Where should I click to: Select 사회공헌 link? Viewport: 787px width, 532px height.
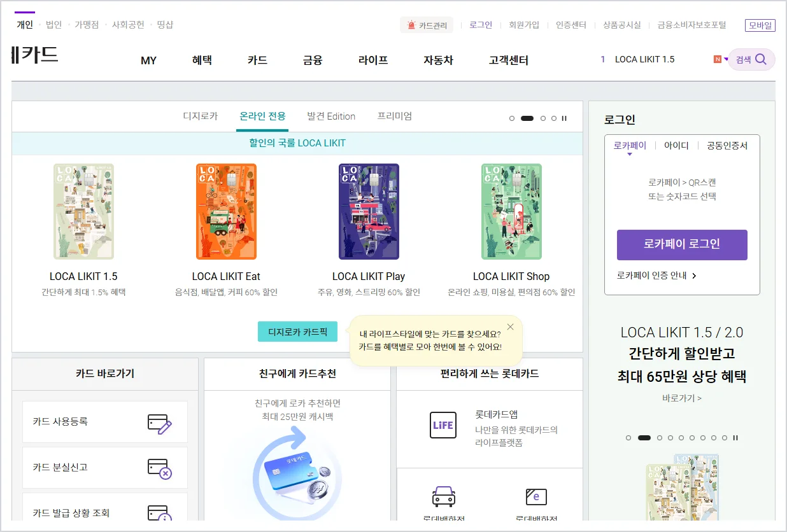[128, 25]
